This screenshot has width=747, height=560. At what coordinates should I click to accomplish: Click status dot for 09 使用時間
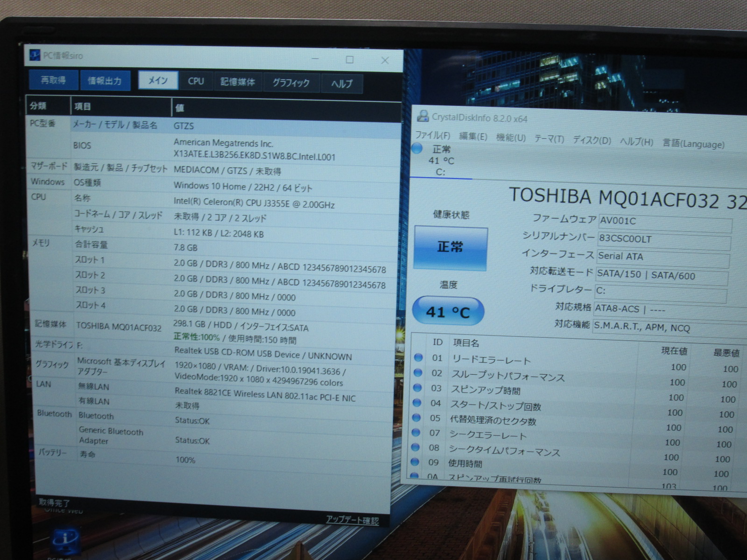pyautogui.click(x=415, y=462)
